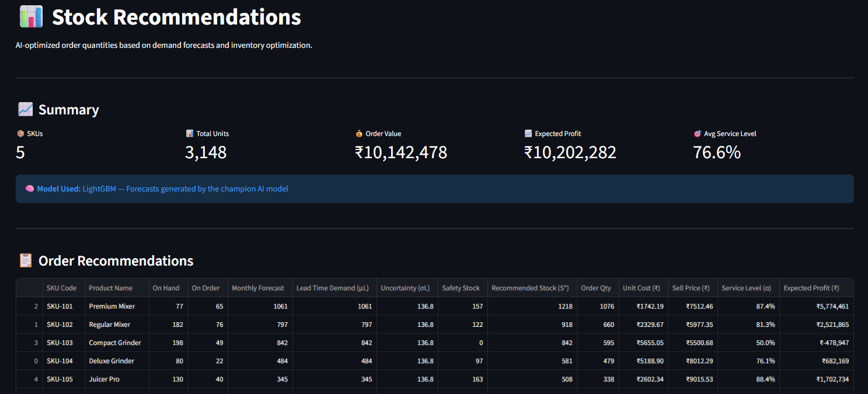Click the package icon beside SKUs
Viewport: 868px width, 394px height.
point(20,134)
